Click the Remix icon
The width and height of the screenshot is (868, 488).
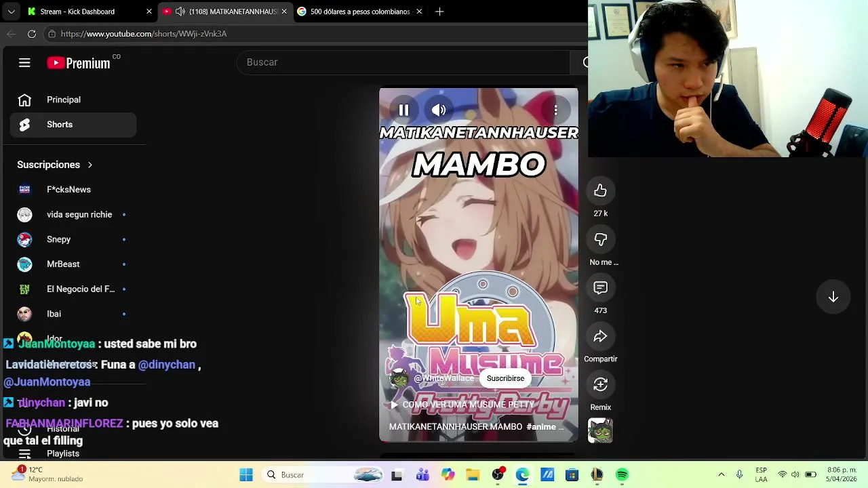point(600,385)
